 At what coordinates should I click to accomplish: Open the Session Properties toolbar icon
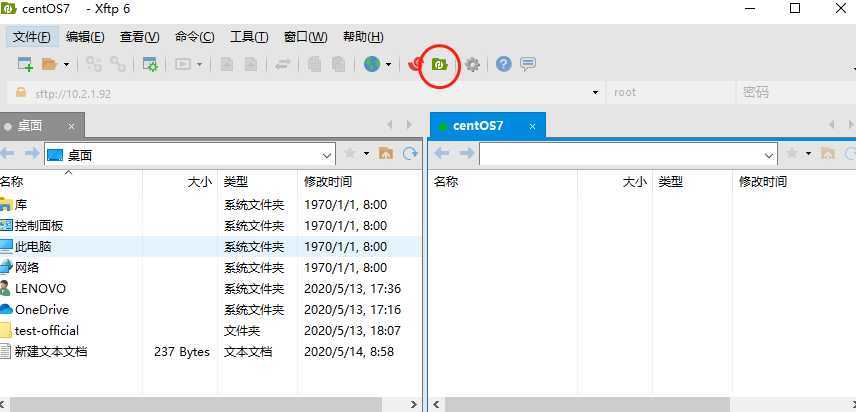(150, 64)
